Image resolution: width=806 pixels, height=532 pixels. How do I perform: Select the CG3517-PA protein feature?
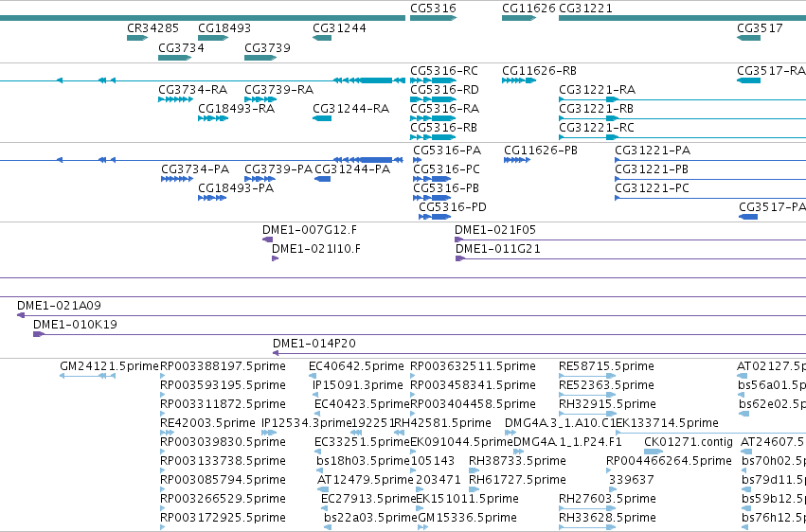(x=748, y=217)
